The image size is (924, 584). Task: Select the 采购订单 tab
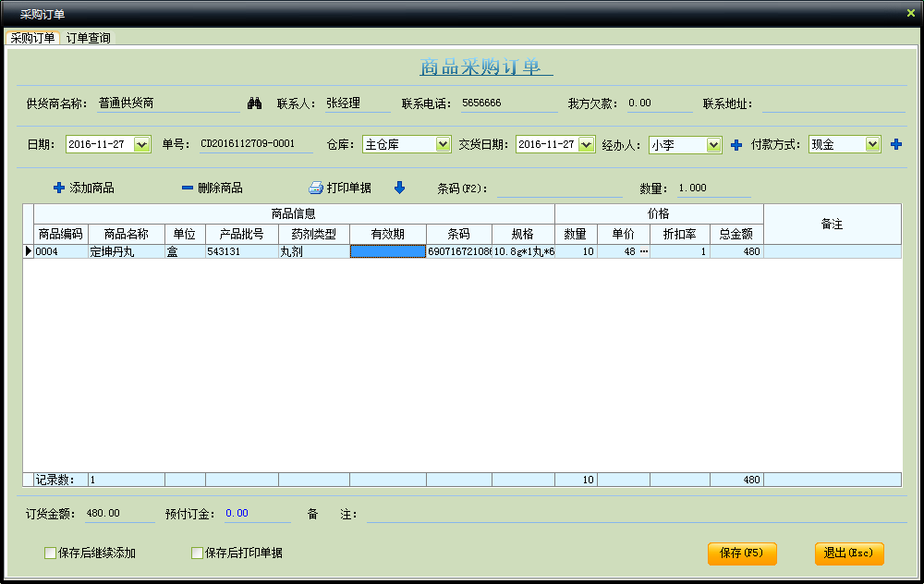tap(32, 38)
